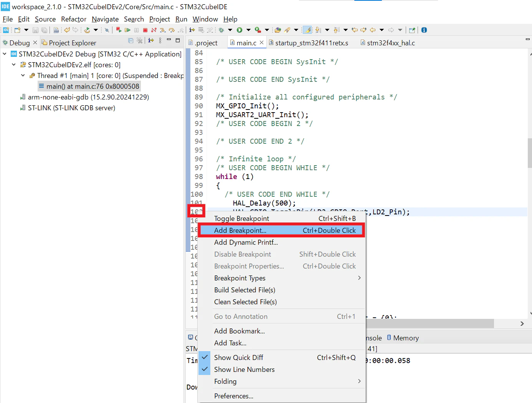Click the blue Information Center icon
This screenshot has width=532, height=403.
pos(424,30)
